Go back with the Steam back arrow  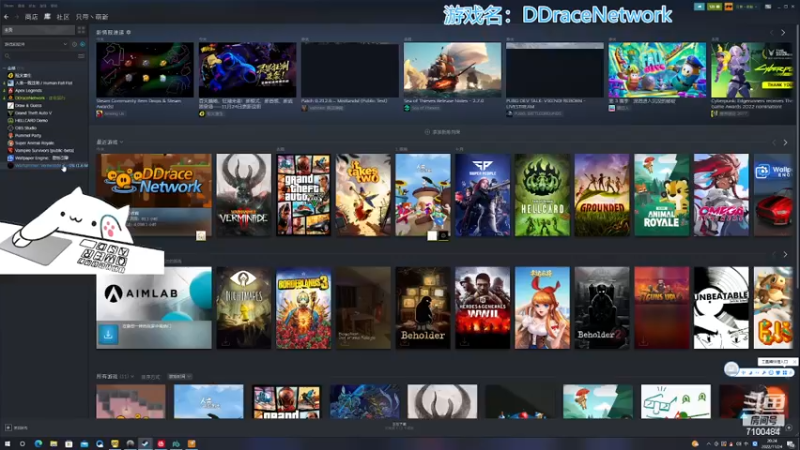coord(6,17)
